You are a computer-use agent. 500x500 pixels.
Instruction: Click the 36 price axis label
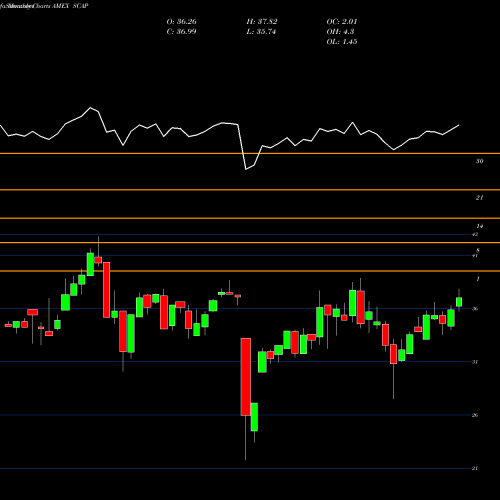pyautogui.click(x=475, y=309)
